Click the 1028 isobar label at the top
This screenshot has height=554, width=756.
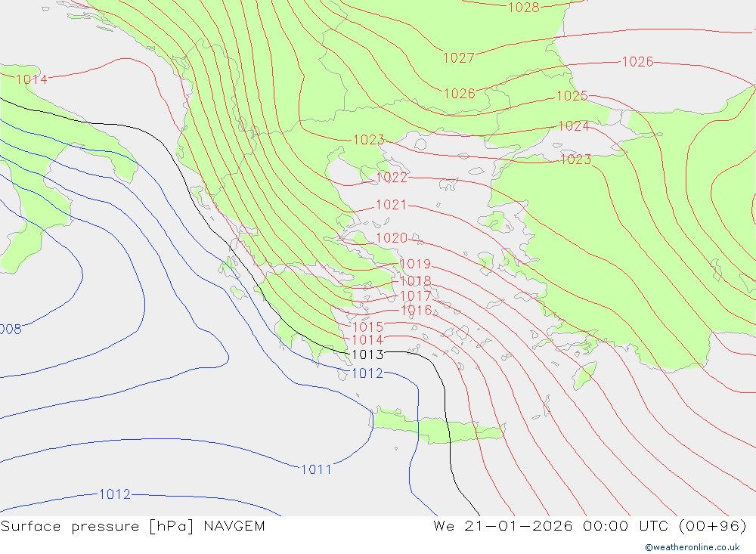coord(524,8)
